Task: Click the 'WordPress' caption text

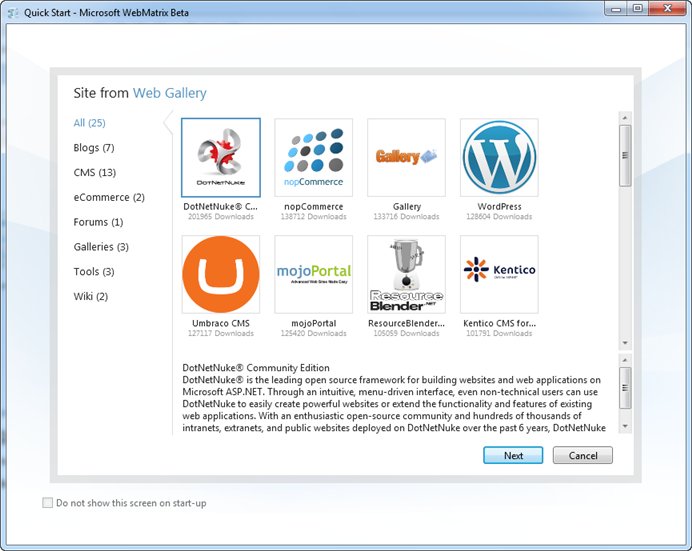Action: 499,206
